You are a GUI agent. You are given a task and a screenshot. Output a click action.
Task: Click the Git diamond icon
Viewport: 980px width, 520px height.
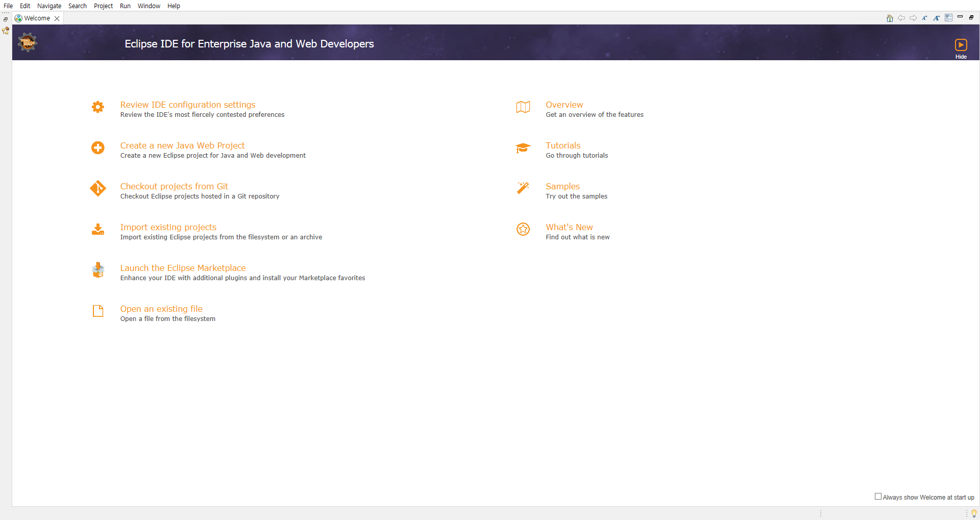coord(98,188)
